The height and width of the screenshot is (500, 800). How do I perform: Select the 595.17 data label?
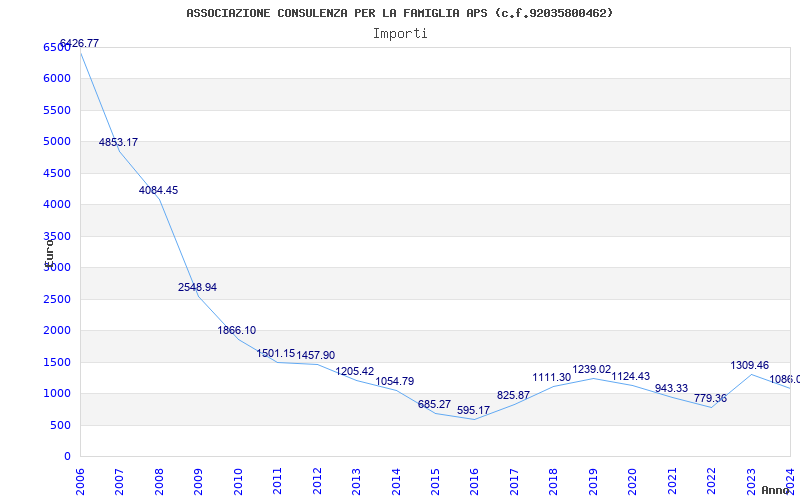coord(473,410)
